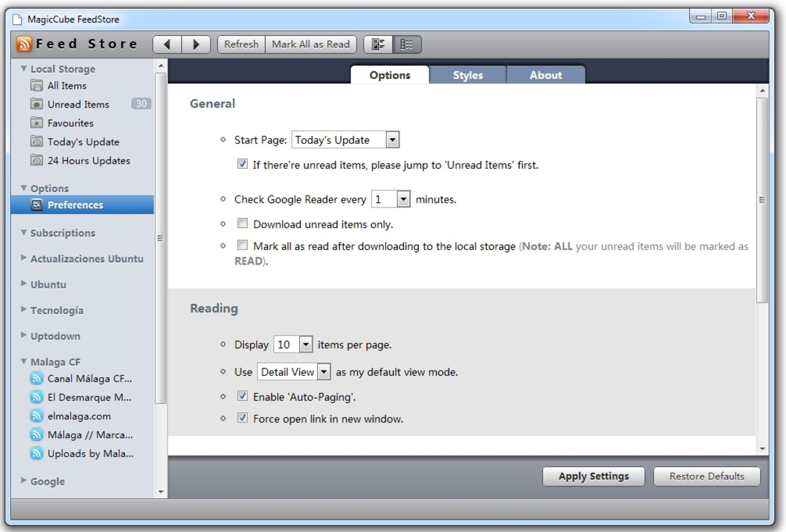Click RSS icon of Uploads by Mala feed
Viewport: 786px width, 532px height.
point(37,454)
